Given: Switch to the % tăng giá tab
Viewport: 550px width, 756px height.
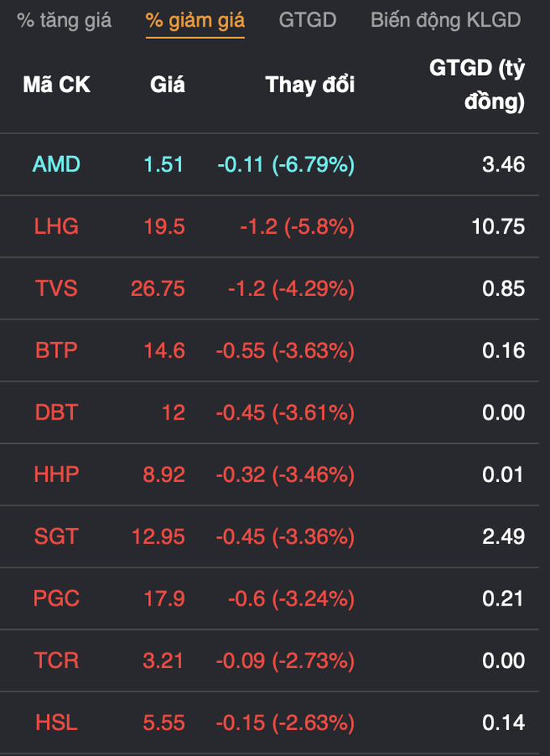Looking at the screenshot, I should 64,20.
